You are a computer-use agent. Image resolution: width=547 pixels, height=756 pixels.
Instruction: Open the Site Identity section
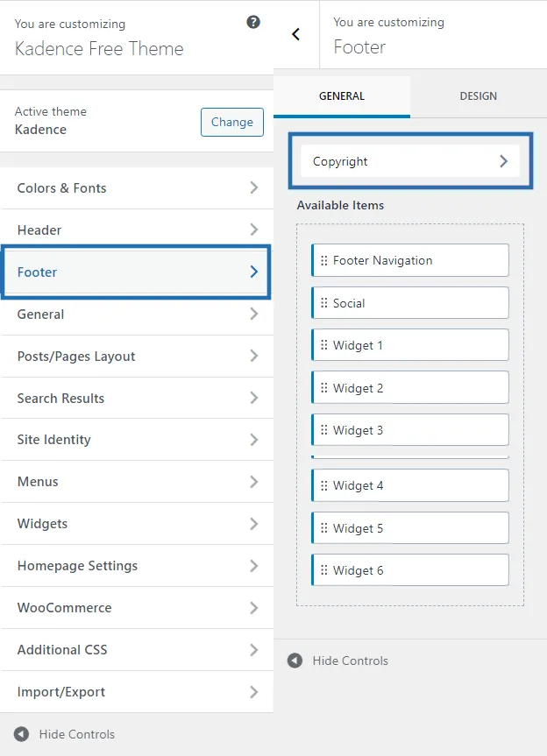[x=136, y=440]
